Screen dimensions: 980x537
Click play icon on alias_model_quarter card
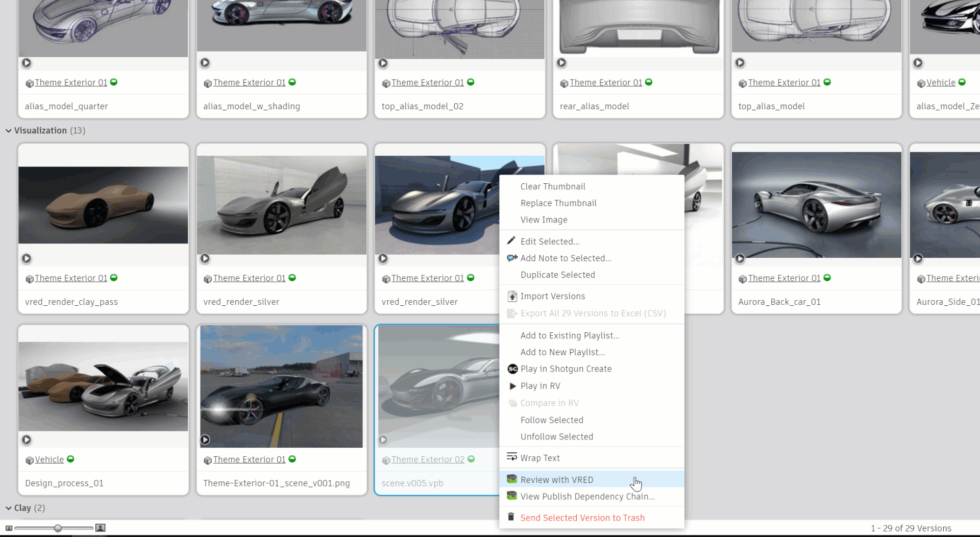click(27, 63)
